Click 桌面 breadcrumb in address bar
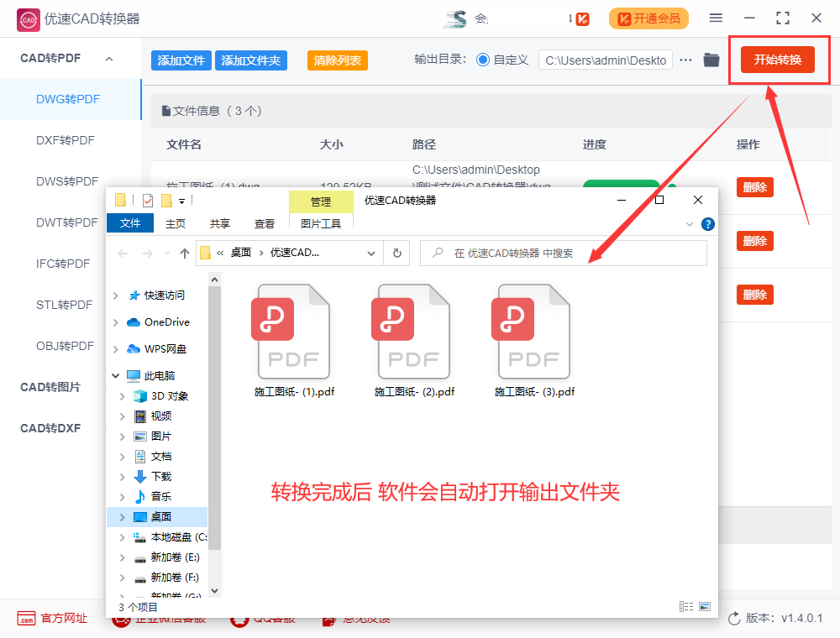This screenshot has height=638, width=840. tap(241, 253)
